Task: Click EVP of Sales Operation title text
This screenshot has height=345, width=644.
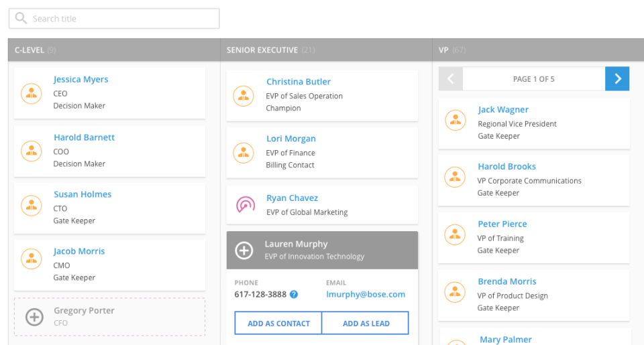Action: point(305,96)
